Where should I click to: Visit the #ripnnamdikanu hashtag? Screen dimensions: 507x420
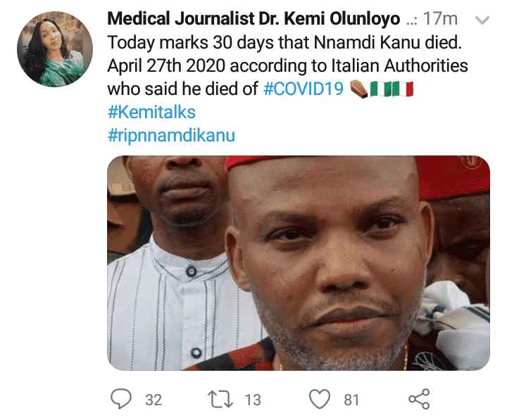pyautogui.click(x=171, y=134)
